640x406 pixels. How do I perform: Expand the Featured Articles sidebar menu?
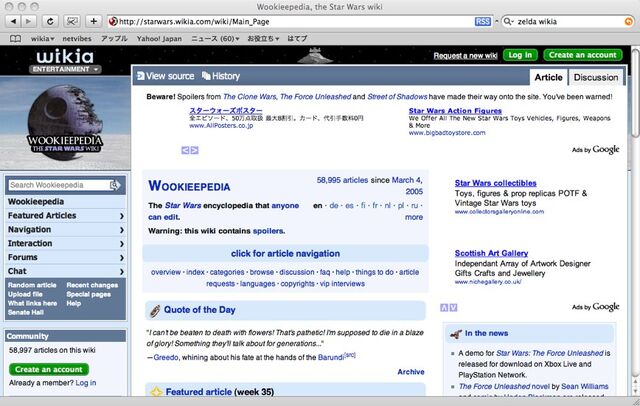tap(65, 216)
